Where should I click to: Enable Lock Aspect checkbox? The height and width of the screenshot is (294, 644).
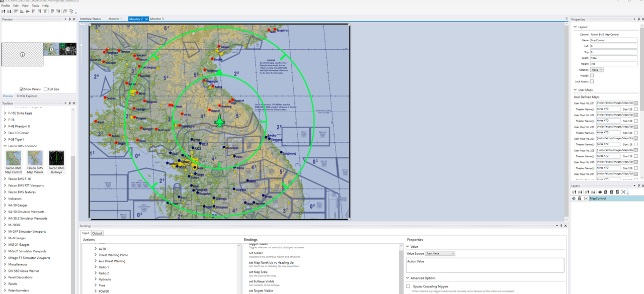[x=592, y=81]
